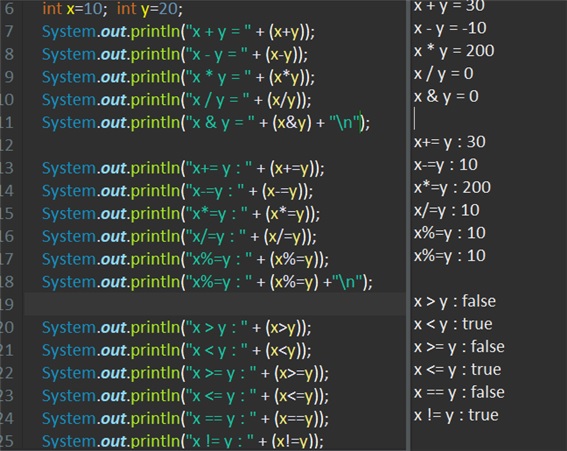Click output line 'x + y = 30'
Screen dimensions: 567x451
click(449, 7)
